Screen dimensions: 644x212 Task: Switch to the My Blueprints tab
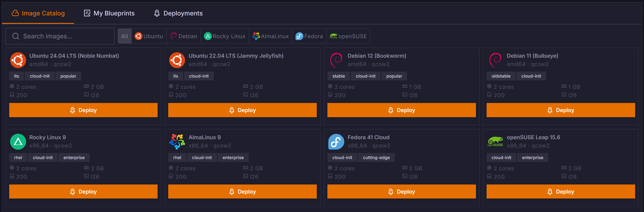tap(109, 13)
